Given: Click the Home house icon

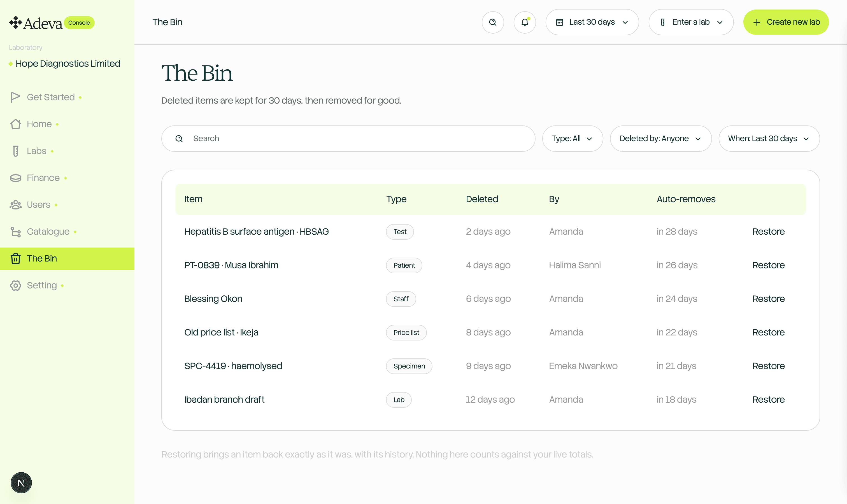Looking at the screenshot, I should point(15,124).
